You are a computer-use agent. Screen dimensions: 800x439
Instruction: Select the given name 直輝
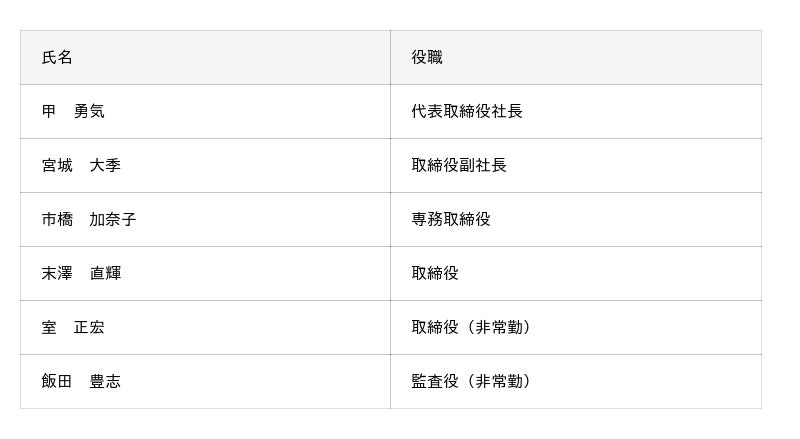pos(105,274)
